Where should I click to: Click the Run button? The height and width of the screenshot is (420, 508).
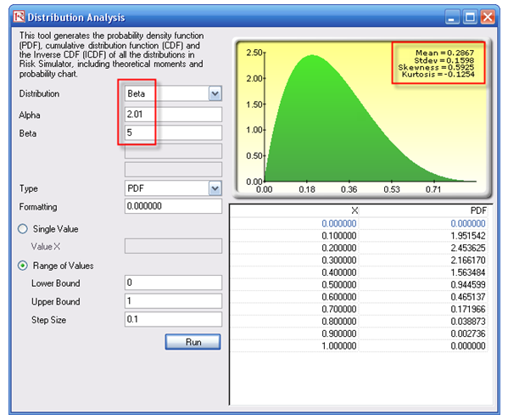pyautogui.click(x=193, y=342)
